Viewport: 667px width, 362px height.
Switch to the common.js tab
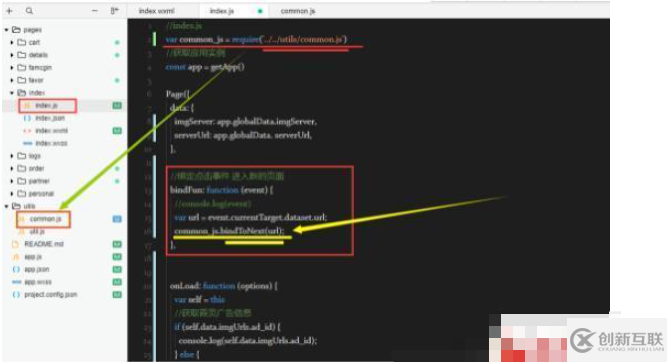(298, 11)
